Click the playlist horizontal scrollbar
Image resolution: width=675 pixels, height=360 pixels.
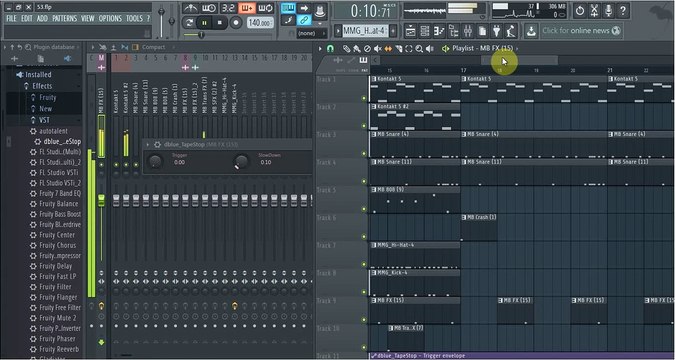[519, 60]
